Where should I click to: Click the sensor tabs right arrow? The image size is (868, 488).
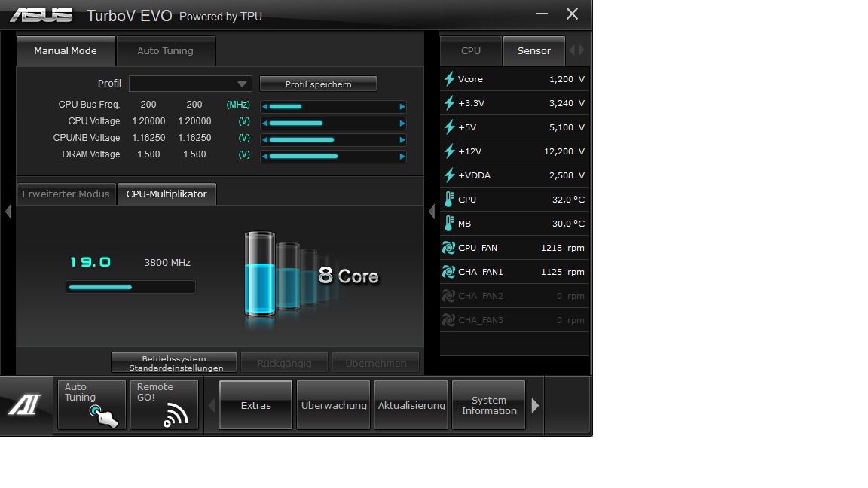tap(581, 50)
